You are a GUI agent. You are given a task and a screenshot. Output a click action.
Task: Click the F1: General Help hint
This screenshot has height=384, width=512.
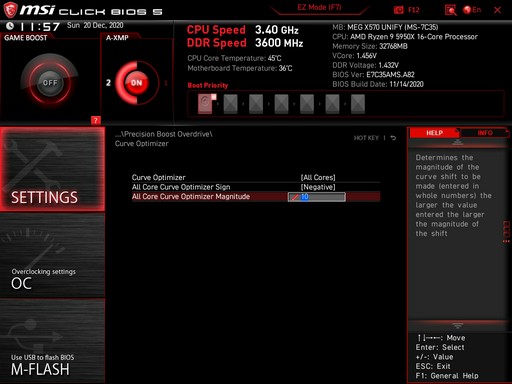pyautogui.click(x=447, y=376)
